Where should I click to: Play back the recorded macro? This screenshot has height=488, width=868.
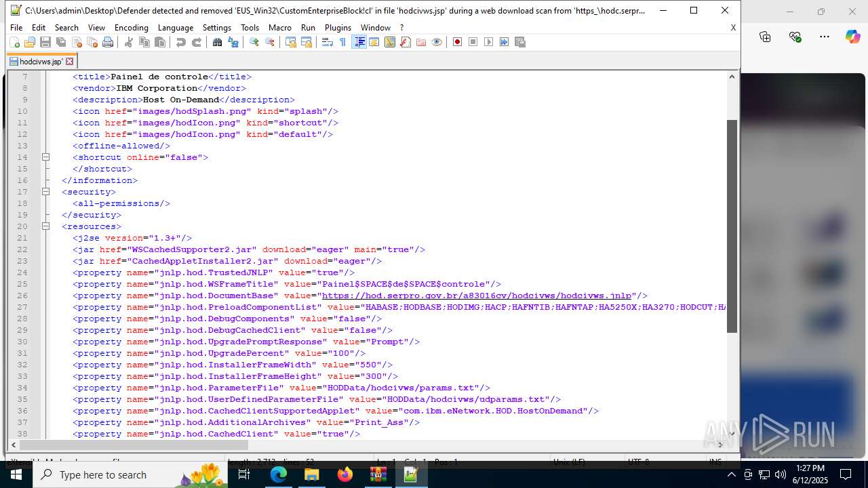(488, 42)
